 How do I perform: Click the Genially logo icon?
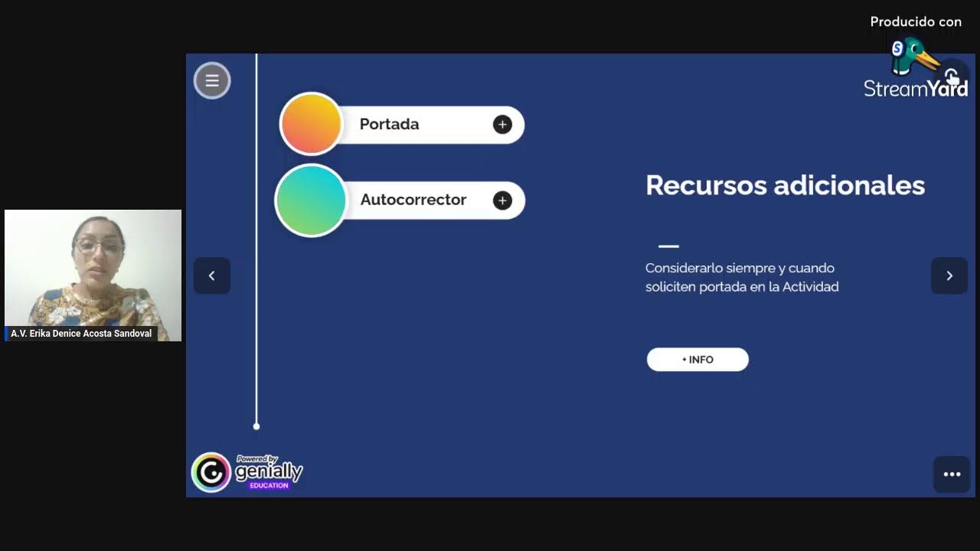point(211,472)
